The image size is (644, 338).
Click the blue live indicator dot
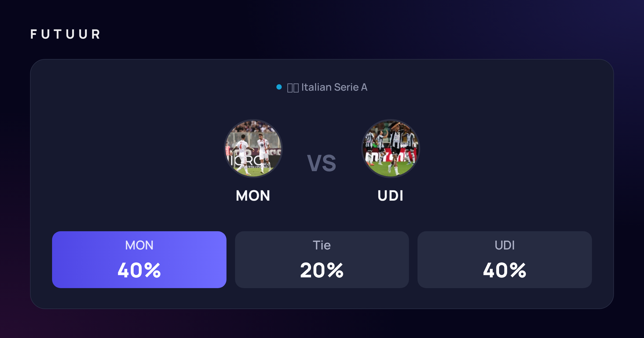[x=279, y=87]
